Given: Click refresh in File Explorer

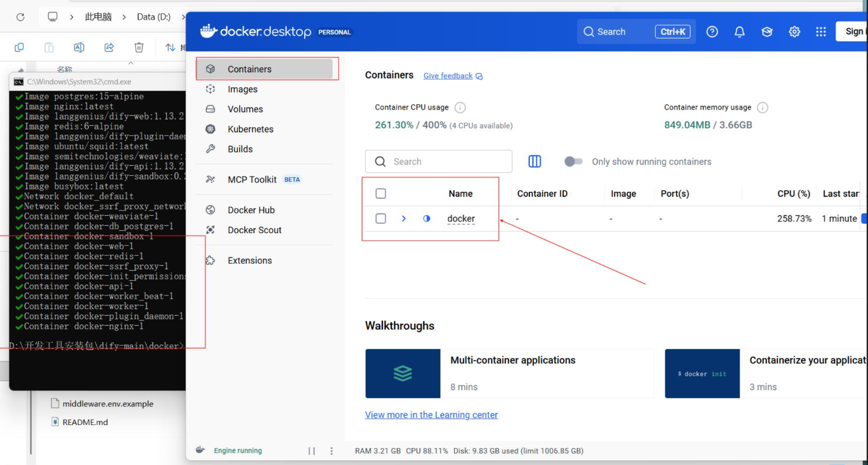Looking at the screenshot, I should [x=20, y=17].
